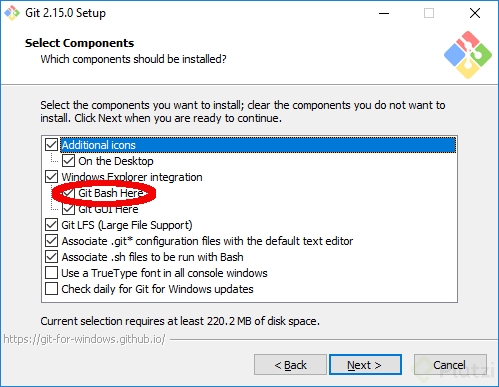Minimize the Git Setup window
The height and width of the screenshot is (387, 499).
coord(384,13)
